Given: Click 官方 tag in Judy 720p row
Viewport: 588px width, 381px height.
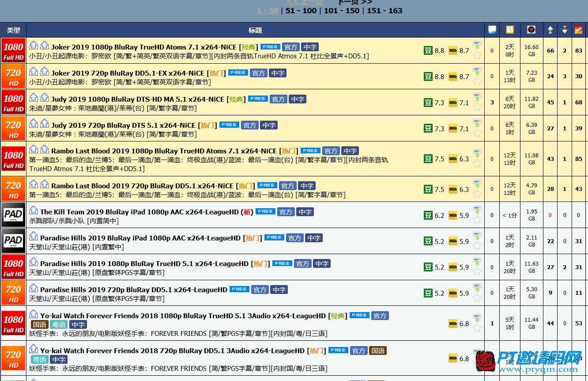Looking at the screenshot, I should click(x=250, y=125).
